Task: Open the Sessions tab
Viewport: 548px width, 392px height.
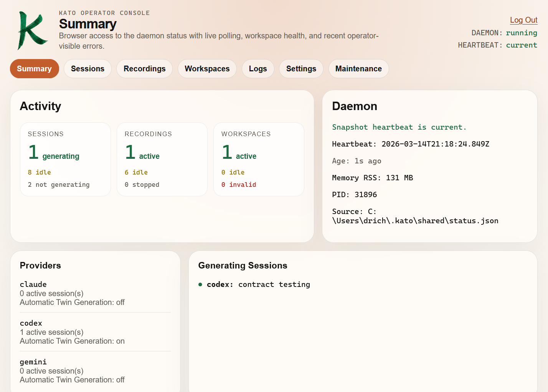Action: (87, 69)
